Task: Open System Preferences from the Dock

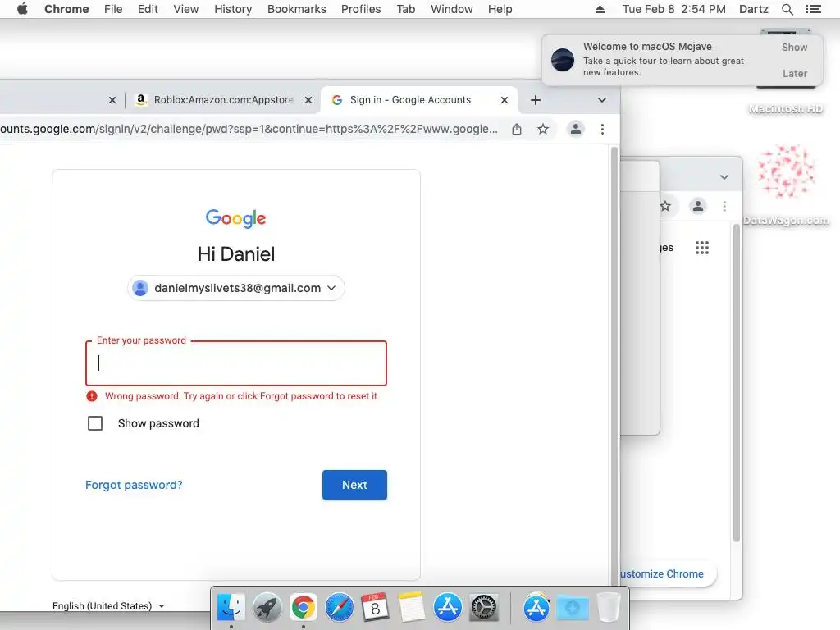Action: pyautogui.click(x=484, y=608)
